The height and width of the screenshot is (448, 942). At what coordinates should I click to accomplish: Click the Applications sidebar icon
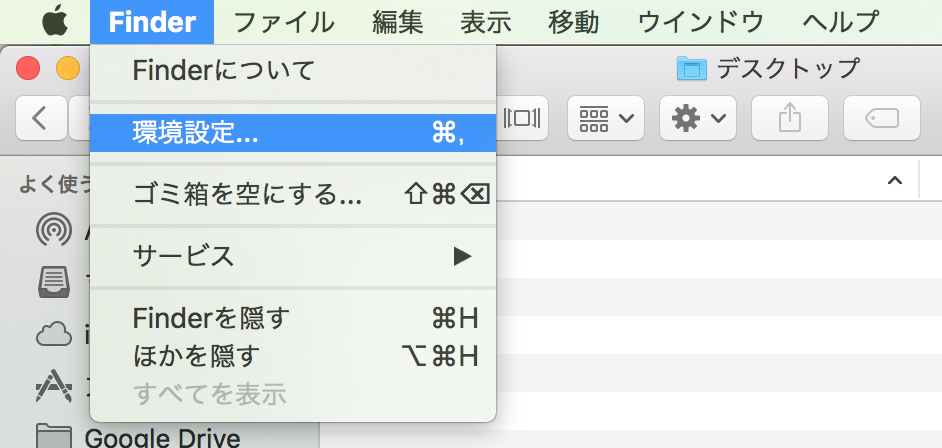[x=54, y=386]
